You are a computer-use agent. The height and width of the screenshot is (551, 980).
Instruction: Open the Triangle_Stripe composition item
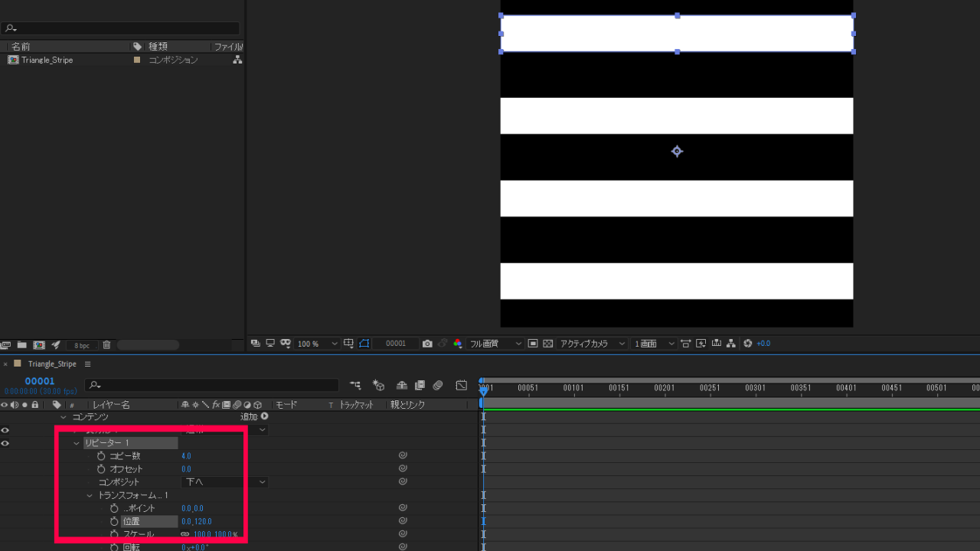pyautogui.click(x=47, y=60)
